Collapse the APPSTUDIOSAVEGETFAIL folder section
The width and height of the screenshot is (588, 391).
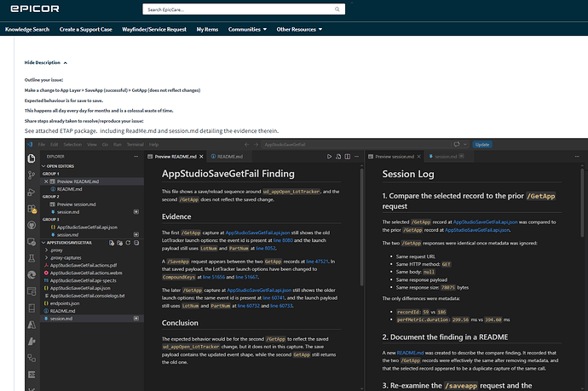tap(66, 243)
